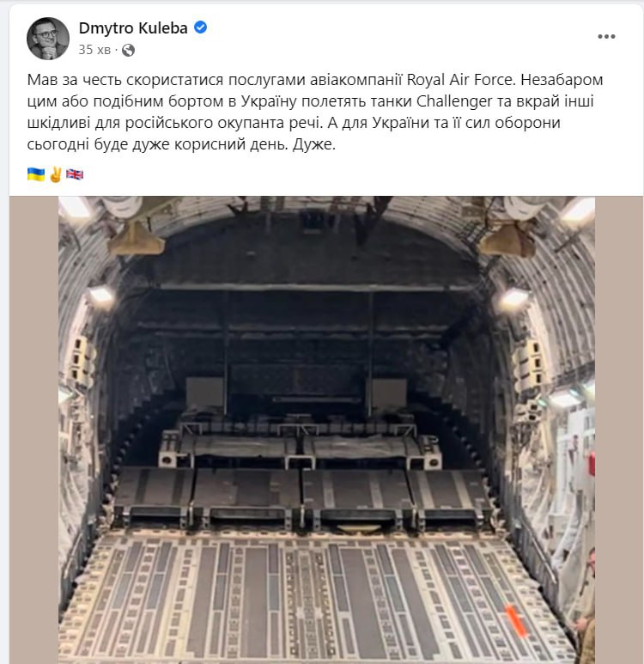Open the three-dot post options menu
The image size is (644, 664).
tap(606, 37)
